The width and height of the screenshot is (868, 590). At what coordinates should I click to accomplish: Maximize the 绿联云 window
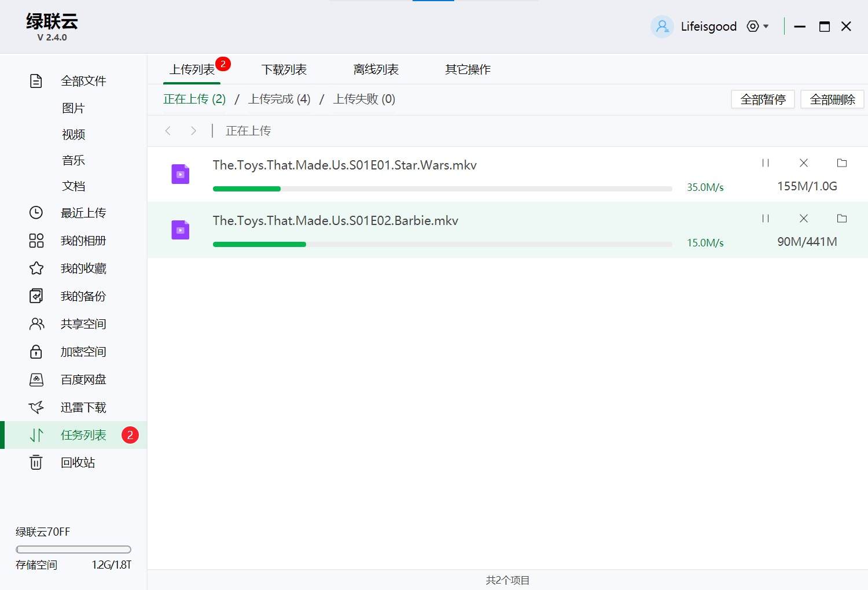click(825, 27)
